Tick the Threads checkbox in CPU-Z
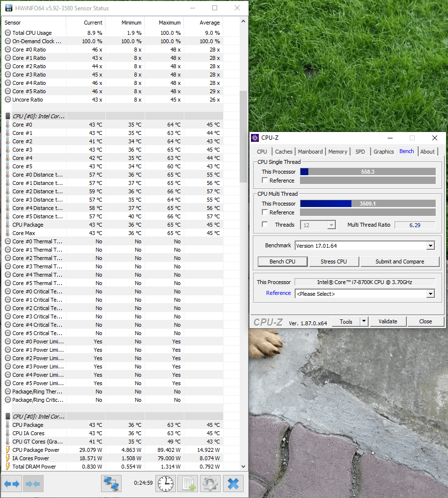This screenshot has width=448, height=498. (x=265, y=225)
